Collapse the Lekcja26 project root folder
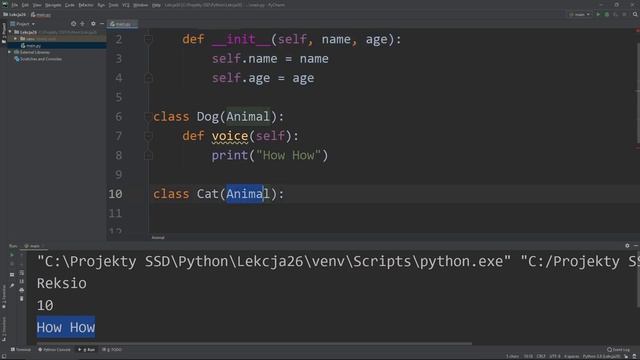Image resolution: width=640 pixels, height=360 pixels. [x=10, y=32]
